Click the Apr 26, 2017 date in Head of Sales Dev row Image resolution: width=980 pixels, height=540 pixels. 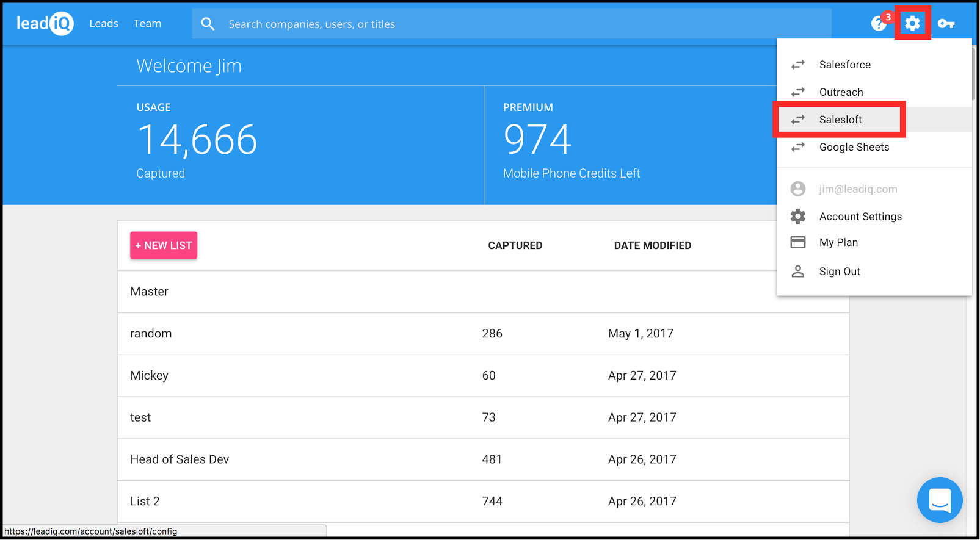pyautogui.click(x=642, y=459)
